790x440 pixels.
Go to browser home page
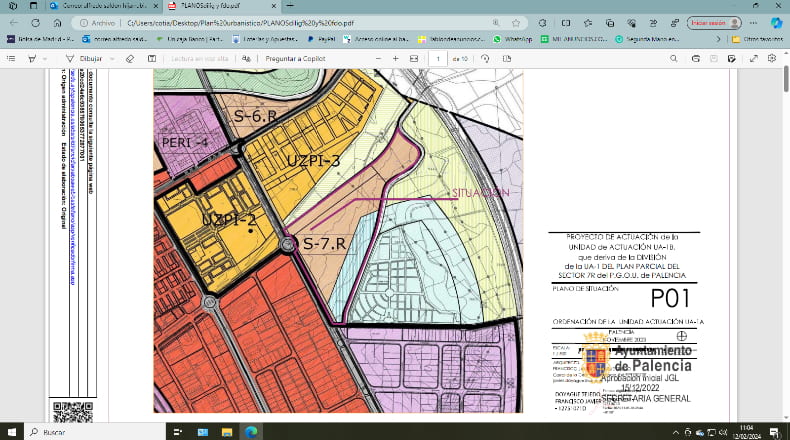57,23
